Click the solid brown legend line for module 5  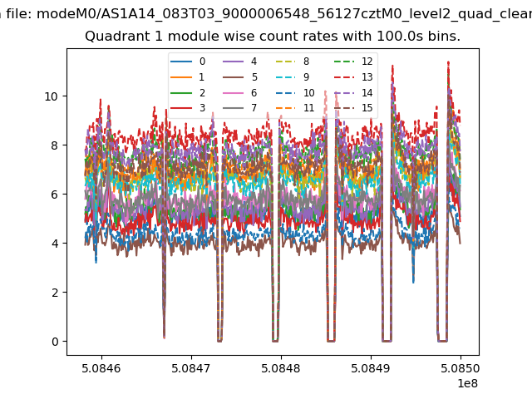(233, 77)
